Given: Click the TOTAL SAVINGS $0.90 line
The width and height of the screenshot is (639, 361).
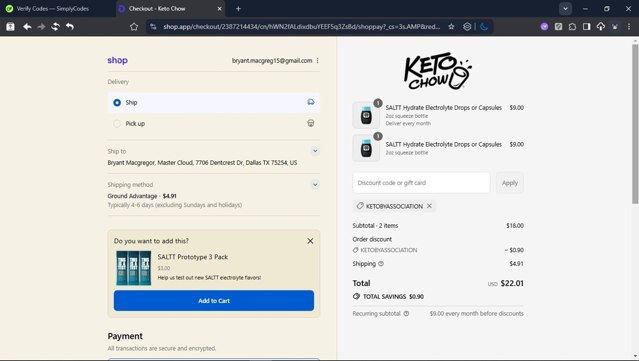Looking at the screenshot, I should [x=388, y=297].
